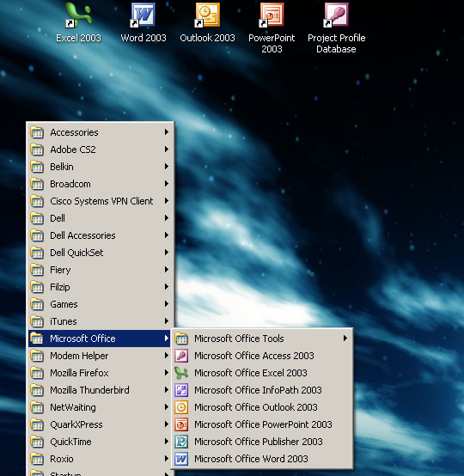Click the "PowerPoint 2003" desktop label text
This screenshot has height=476, width=464.
[x=272, y=44]
